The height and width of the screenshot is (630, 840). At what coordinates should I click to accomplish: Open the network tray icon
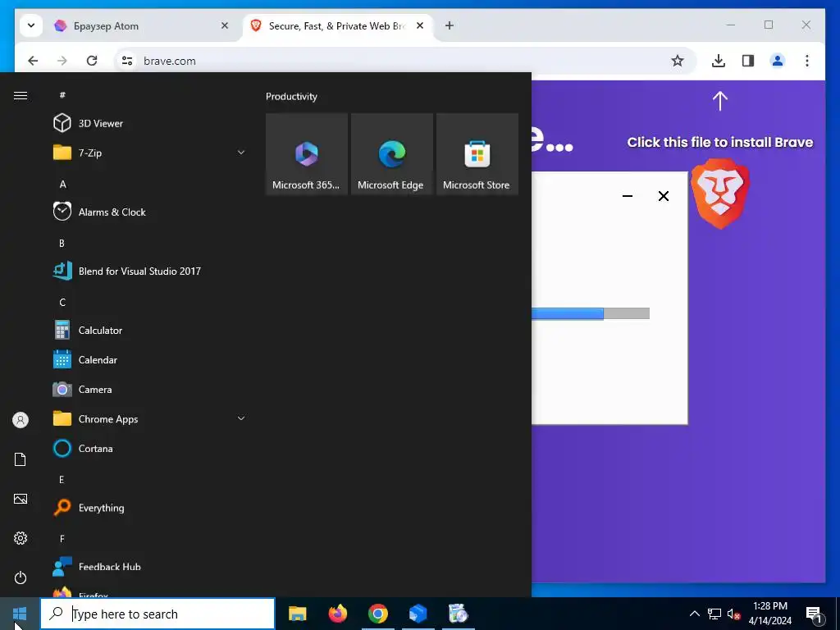714,614
